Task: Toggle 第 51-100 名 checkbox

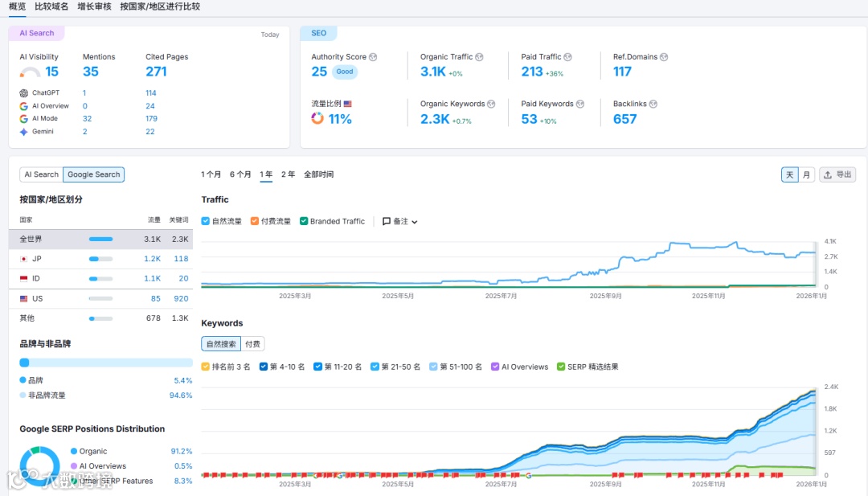Action: pyautogui.click(x=433, y=367)
